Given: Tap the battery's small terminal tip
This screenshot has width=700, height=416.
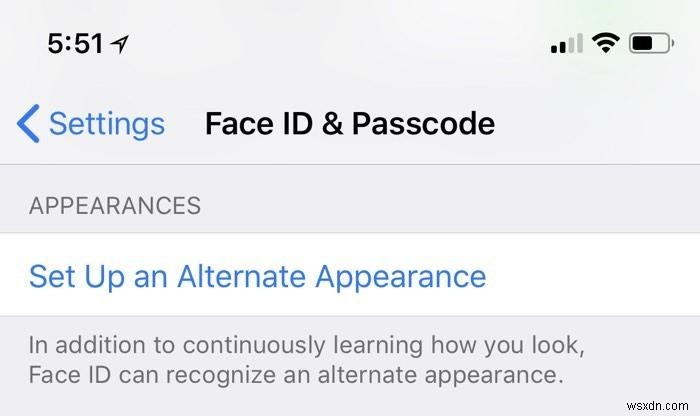Looking at the screenshot, I should 672,43.
